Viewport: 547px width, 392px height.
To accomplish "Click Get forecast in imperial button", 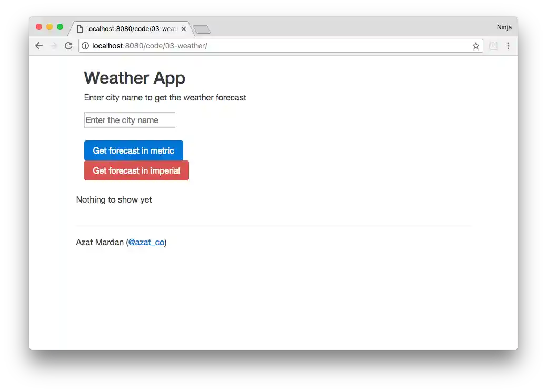I will [136, 170].
